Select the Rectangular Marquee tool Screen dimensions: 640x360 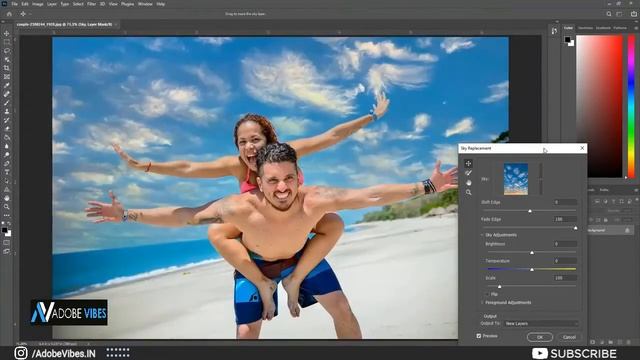7,42
